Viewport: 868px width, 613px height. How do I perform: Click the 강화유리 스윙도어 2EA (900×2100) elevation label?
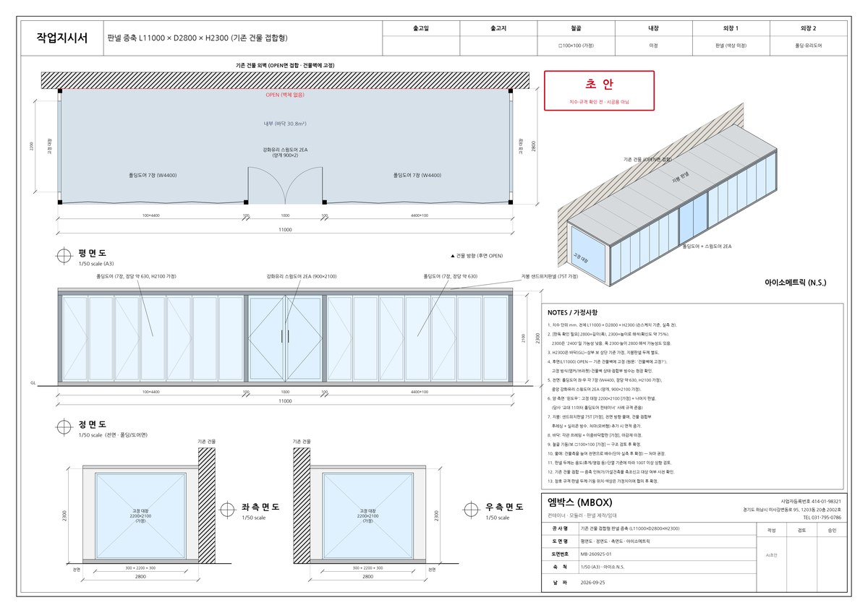tap(301, 276)
